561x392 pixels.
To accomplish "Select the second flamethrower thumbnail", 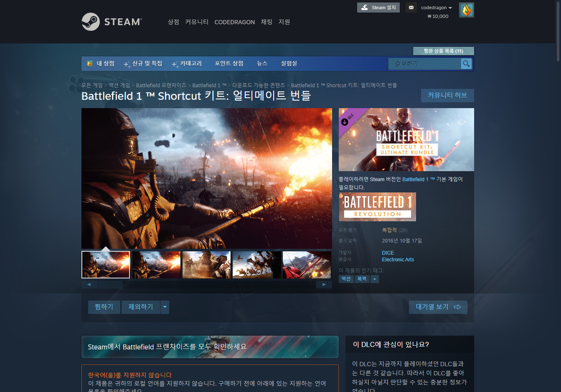I will tap(156, 265).
